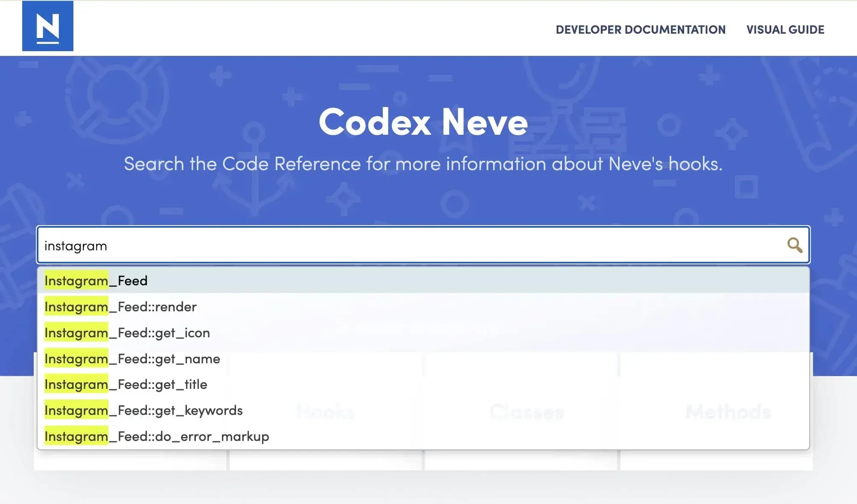This screenshot has height=504, width=857.
Task: Choose the Instagram_Feed::get_title result
Action: coord(423,384)
